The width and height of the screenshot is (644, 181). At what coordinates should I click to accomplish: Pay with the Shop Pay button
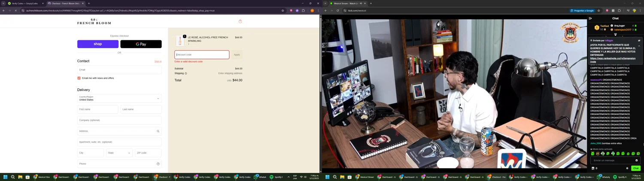(98, 44)
